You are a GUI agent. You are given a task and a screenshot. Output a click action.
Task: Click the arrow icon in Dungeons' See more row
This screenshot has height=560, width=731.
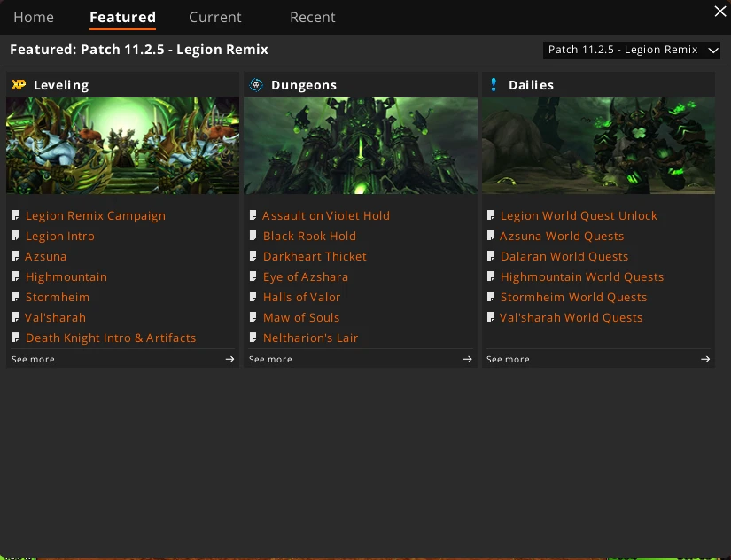point(467,359)
